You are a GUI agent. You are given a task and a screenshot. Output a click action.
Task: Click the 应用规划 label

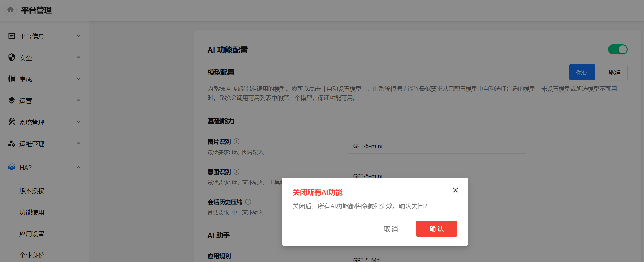click(x=219, y=256)
